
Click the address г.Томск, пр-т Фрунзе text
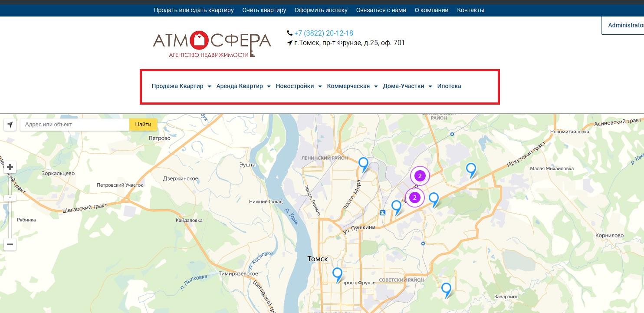click(349, 43)
